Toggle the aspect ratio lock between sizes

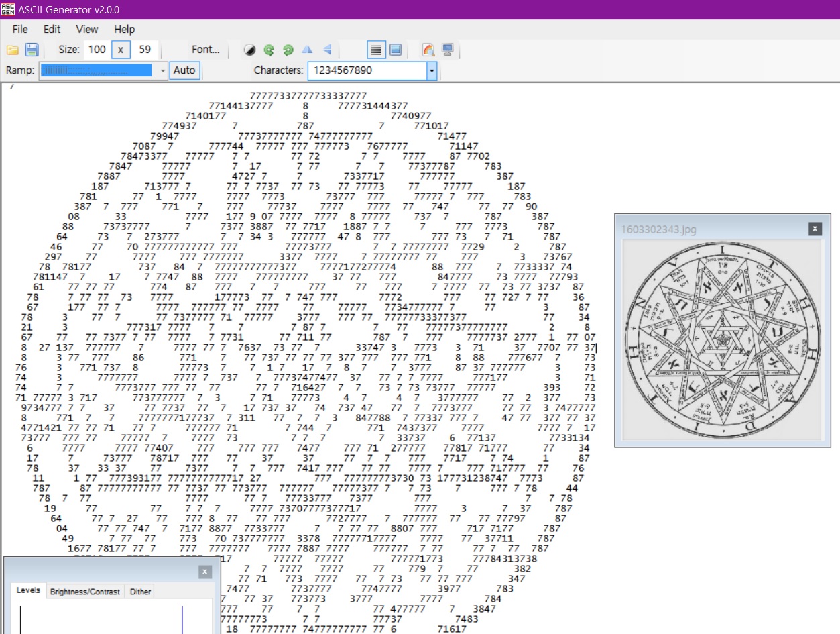coord(121,50)
